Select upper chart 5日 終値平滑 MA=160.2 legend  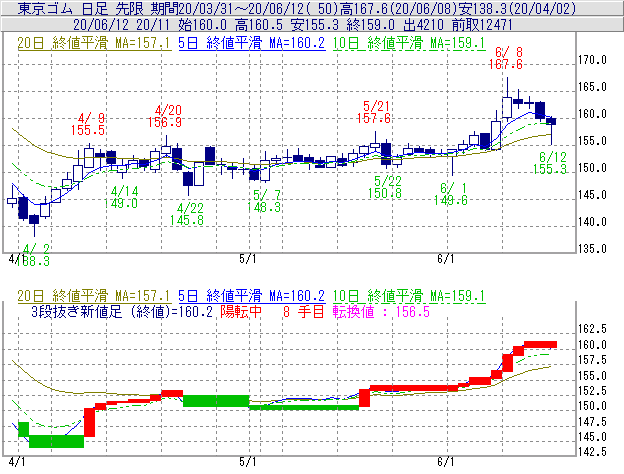252,43
